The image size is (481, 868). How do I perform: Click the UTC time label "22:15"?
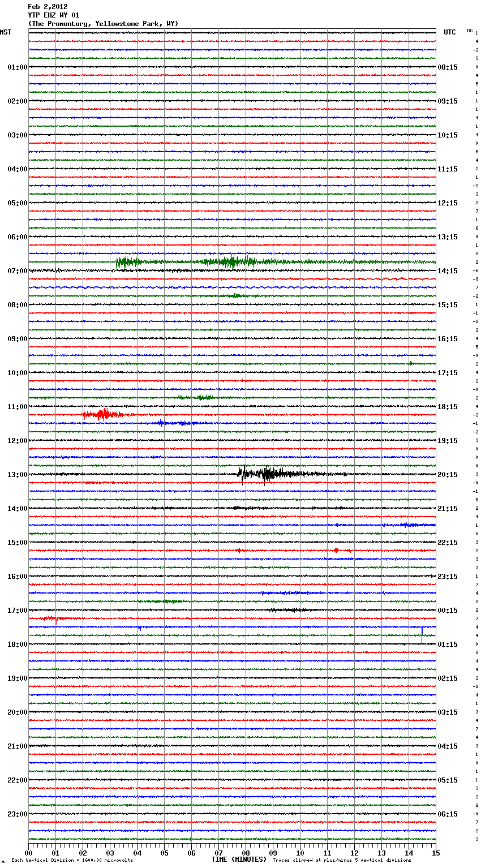click(x=448, y=543)
